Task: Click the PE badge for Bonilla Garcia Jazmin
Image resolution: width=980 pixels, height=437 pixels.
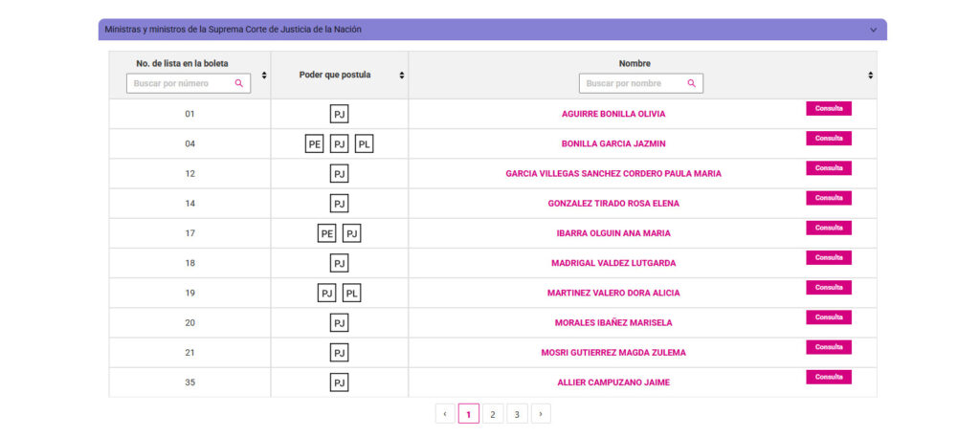Action: pos(315,144)
